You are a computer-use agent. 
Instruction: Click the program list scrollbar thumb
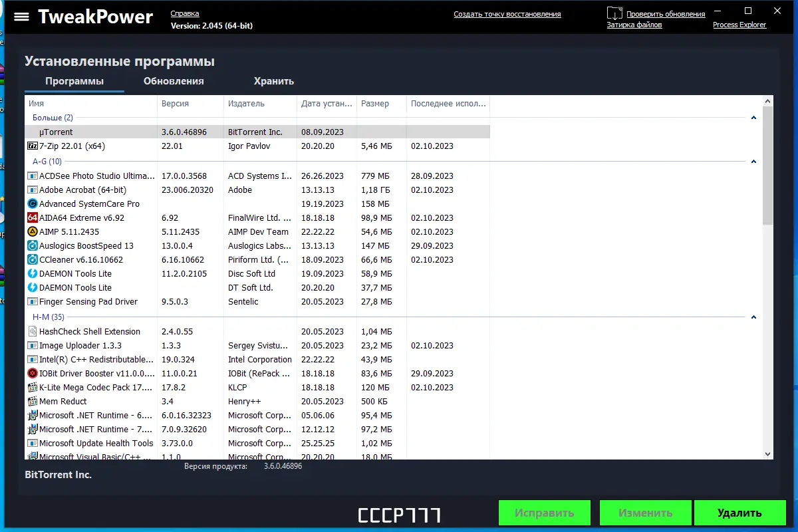point(768,165)
